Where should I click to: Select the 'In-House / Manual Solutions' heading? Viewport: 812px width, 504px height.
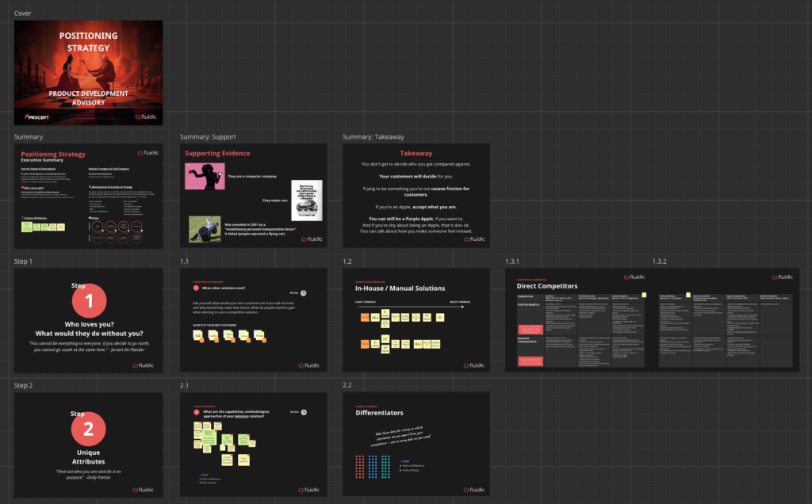coord(399,288)
